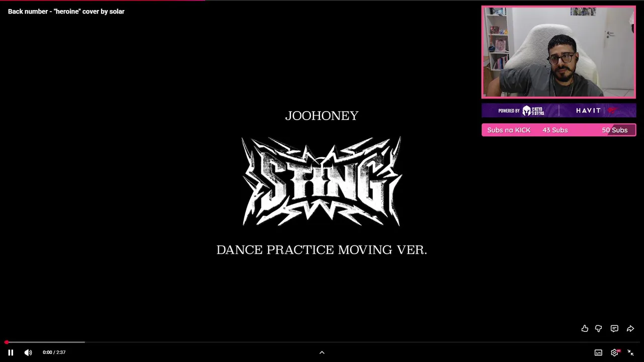Share the video using the arrow icon
Viewport: 644px width, 362px height.
(630, 328)
